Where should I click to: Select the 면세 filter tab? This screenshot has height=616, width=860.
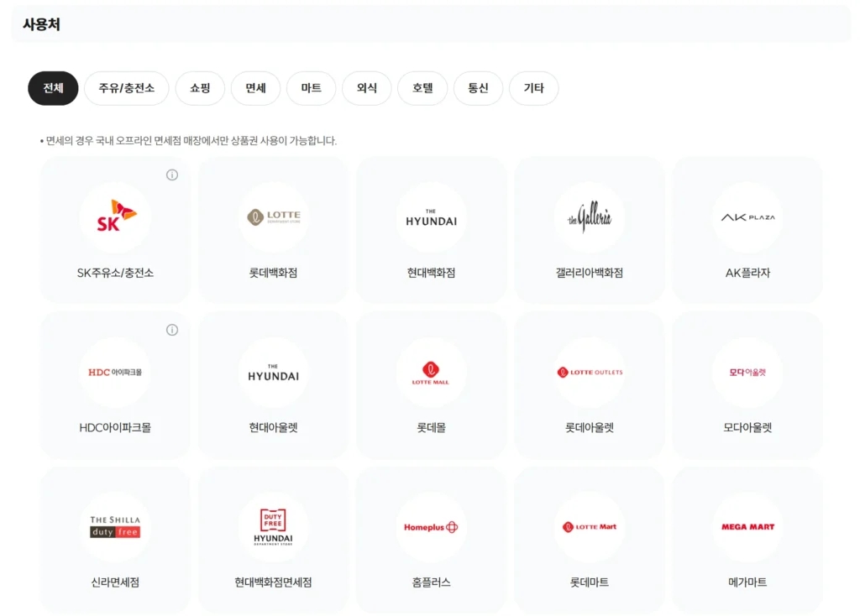point(255,88)
